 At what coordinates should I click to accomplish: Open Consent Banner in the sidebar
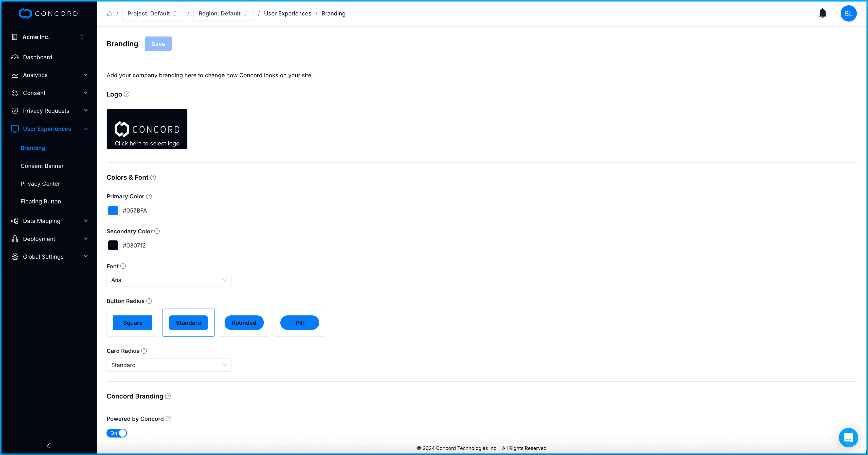(42, 166)
